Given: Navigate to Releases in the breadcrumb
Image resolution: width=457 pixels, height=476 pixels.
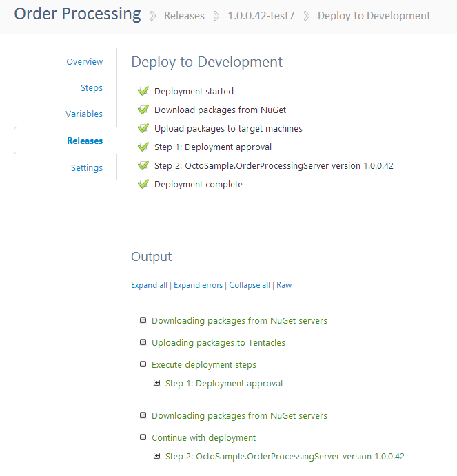Looking at the screenshot, I should tap(184, 16).
